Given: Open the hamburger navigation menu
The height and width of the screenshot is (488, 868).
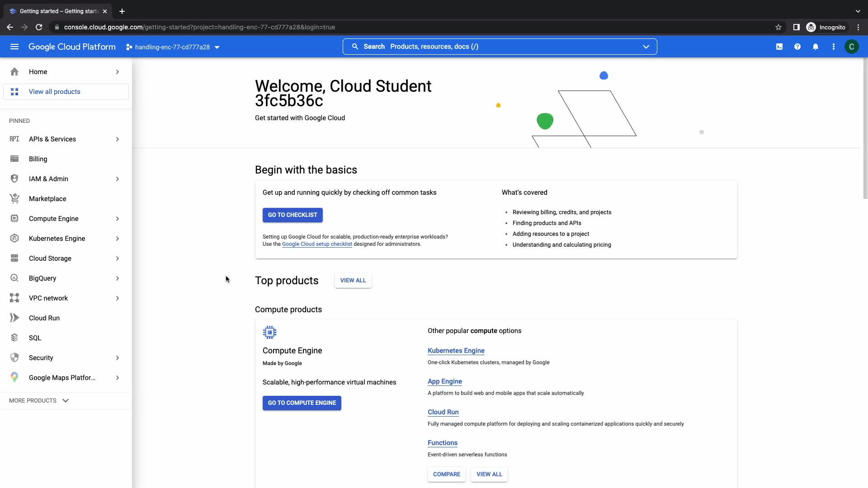Looking at the screenshot, I should 14,47.
